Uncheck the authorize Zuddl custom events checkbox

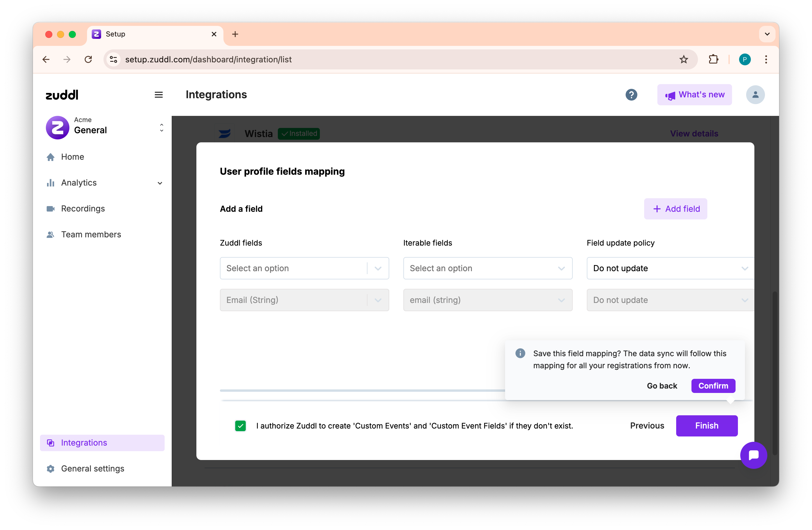[x=240, y=426]
